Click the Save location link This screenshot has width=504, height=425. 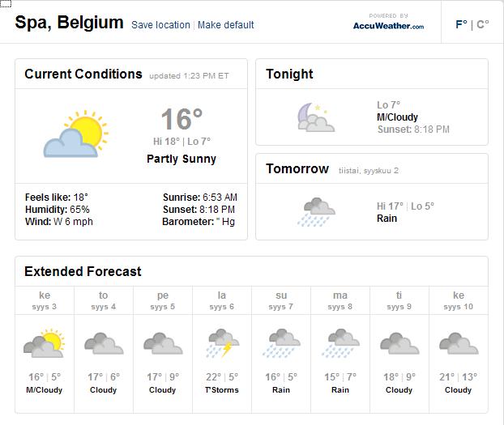(x=160, y=25)
